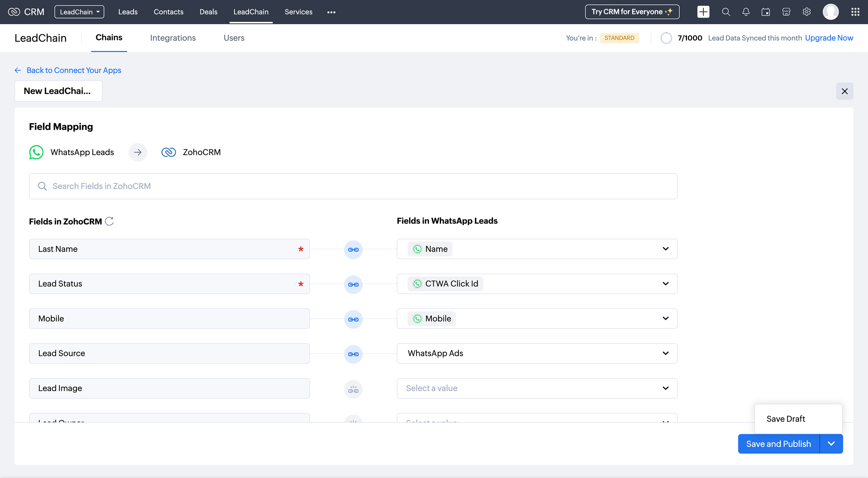Open the marketplace store icon
868x478 pixels.
[x=786, y=12]
